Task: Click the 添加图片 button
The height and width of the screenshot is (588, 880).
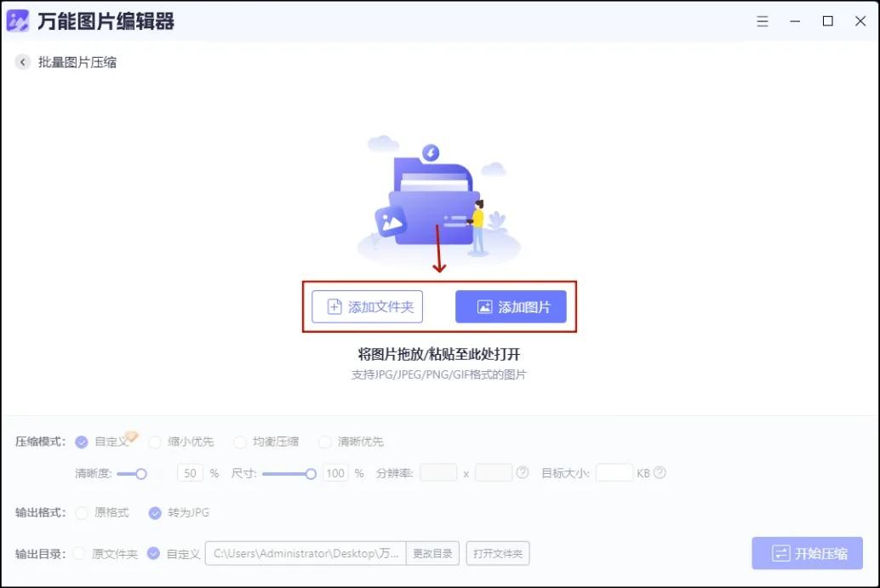Action: pos(511,307)
